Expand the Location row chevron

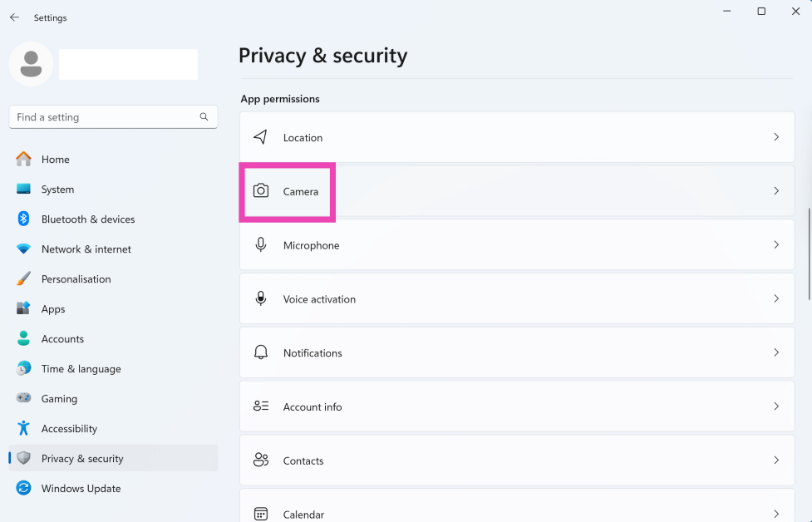(776, 137)
